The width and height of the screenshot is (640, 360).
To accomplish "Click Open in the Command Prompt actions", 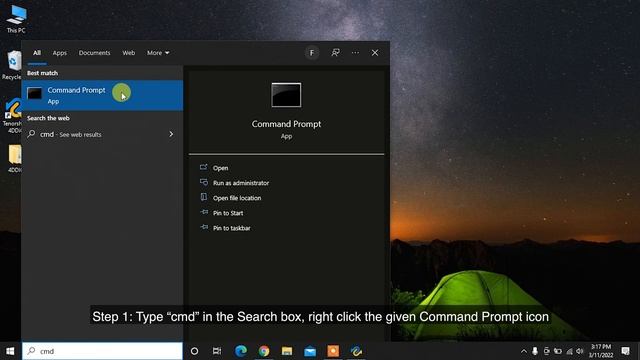I will [x=220, y=168].
